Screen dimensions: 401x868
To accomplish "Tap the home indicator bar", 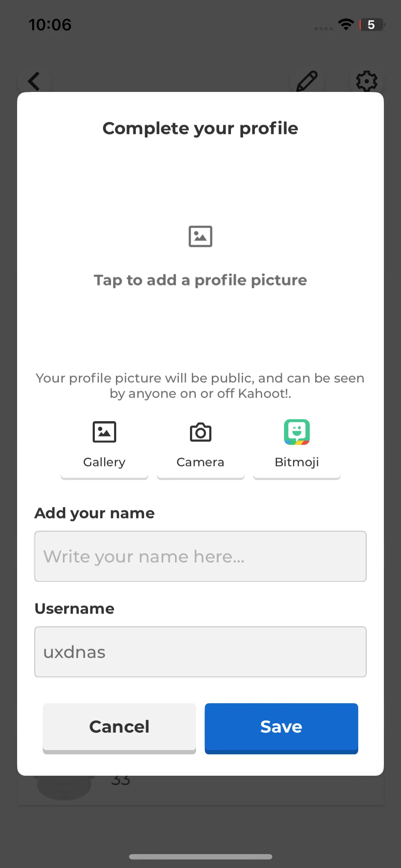I will click(x=200, y=857).
